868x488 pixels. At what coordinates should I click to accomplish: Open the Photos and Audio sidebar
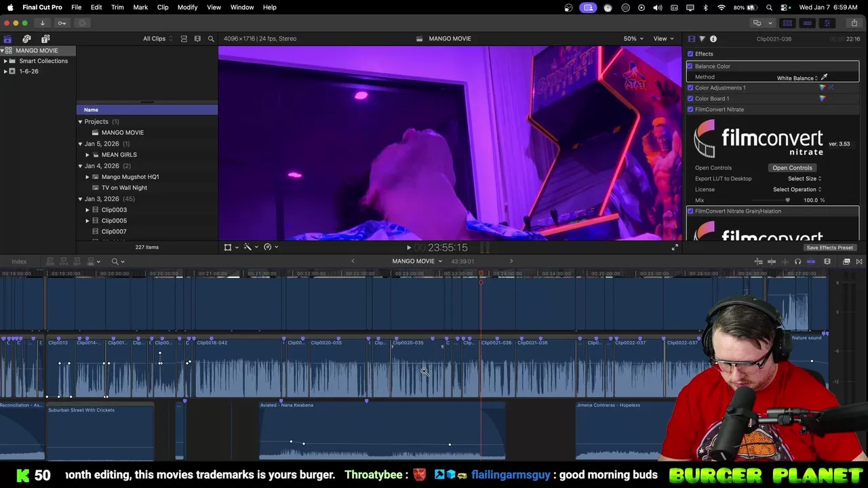(26, 39)
